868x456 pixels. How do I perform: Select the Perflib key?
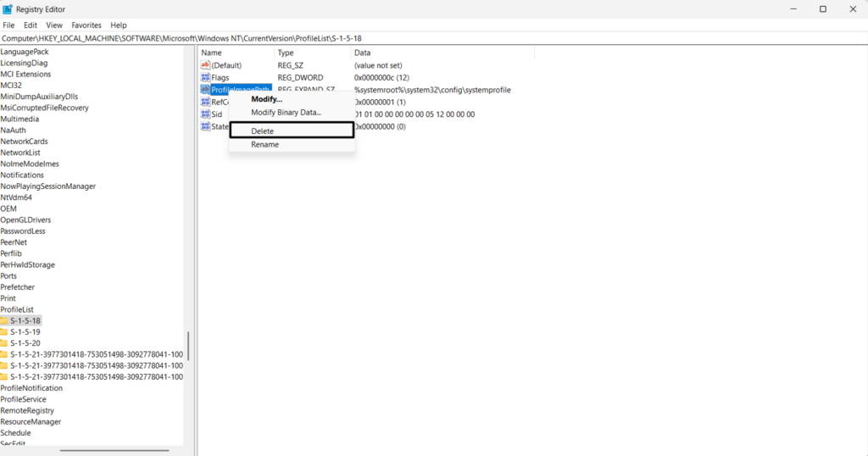click(x=11, y=253)
